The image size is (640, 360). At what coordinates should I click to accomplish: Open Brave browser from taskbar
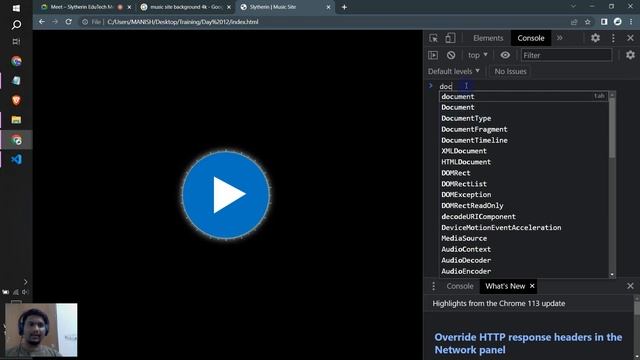[16, 100]
